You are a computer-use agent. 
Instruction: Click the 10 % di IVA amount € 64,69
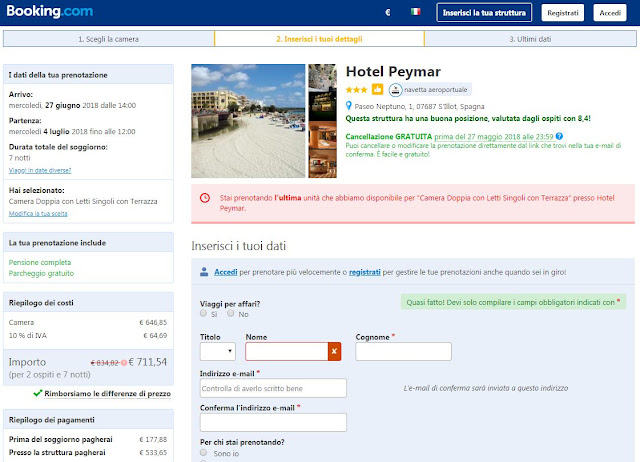point(155,335)
